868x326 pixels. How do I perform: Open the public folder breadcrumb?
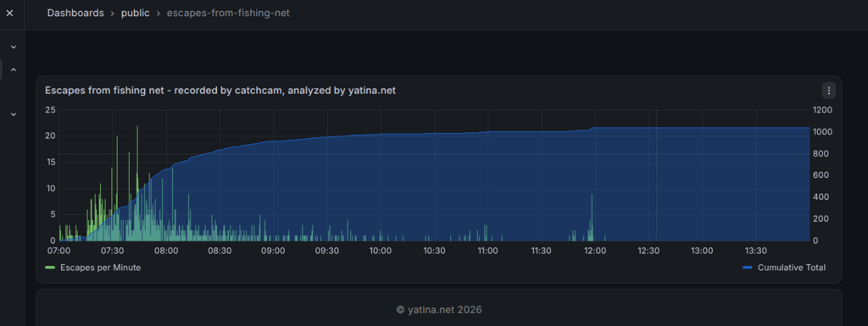136,14
